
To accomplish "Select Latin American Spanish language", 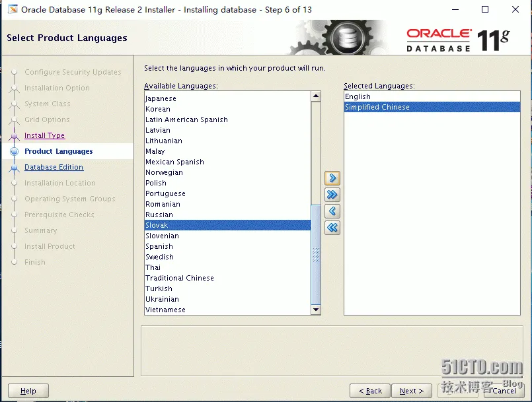I will coord(227,119).
